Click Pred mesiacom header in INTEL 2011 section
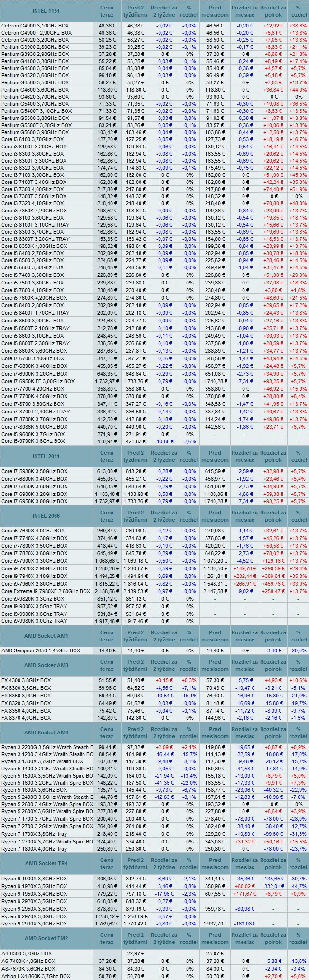 tap(215, 456)
